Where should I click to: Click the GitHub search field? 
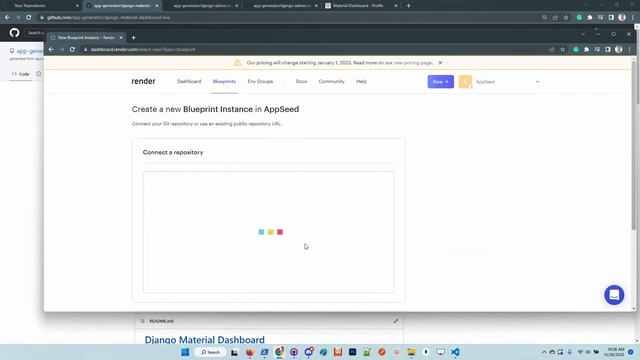[x=34, y=33]
